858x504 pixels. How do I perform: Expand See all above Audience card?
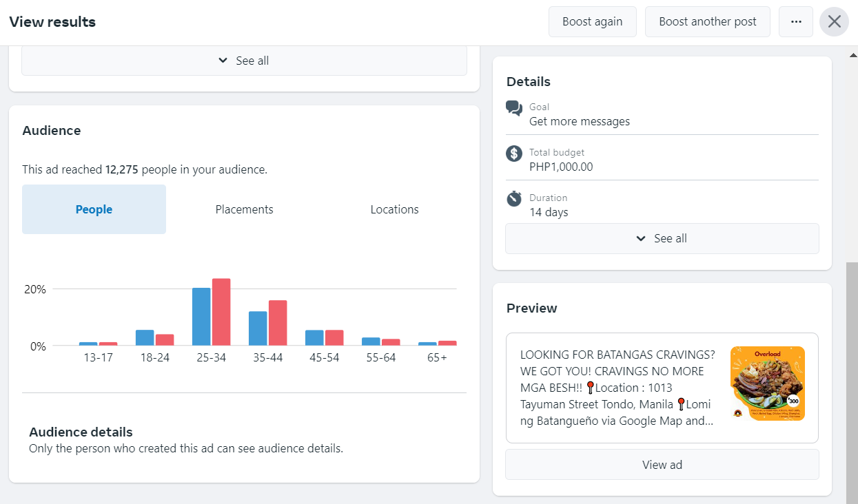(x=244, y=61)
